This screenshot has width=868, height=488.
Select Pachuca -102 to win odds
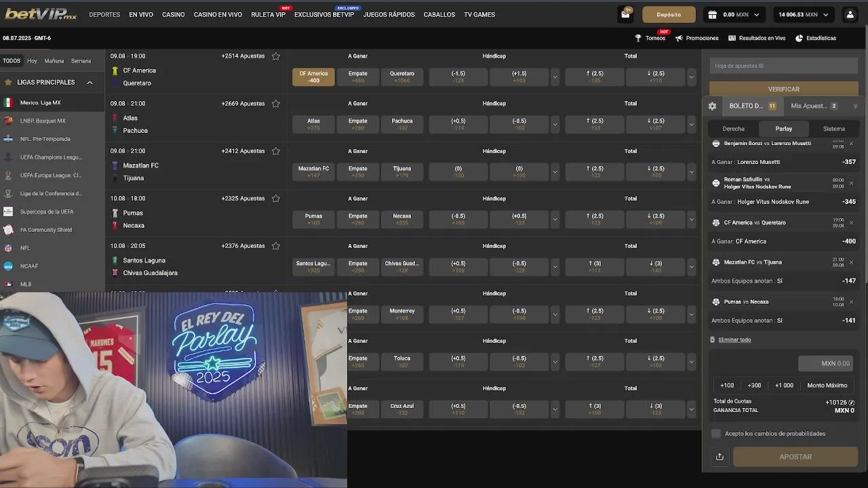[x=402, y=125]
